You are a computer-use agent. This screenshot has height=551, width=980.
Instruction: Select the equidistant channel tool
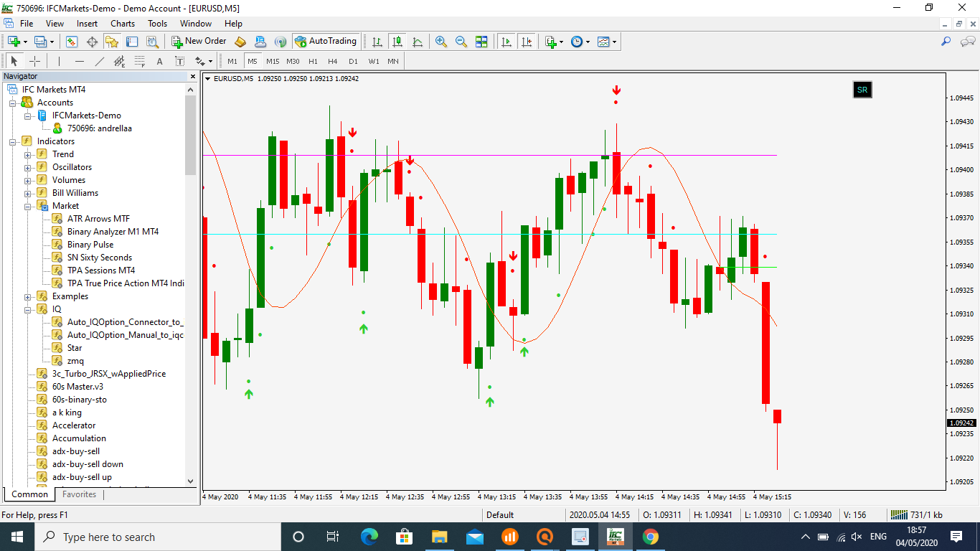coord(120,61)
